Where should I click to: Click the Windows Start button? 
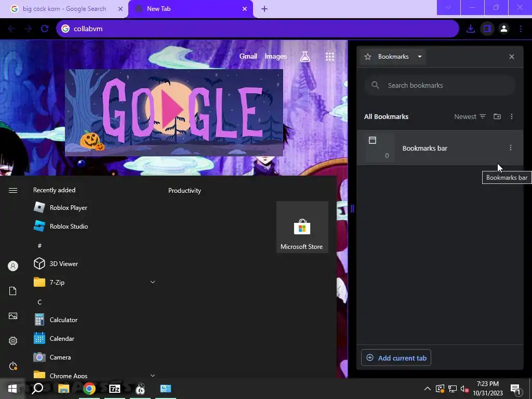tap(12, 389)
